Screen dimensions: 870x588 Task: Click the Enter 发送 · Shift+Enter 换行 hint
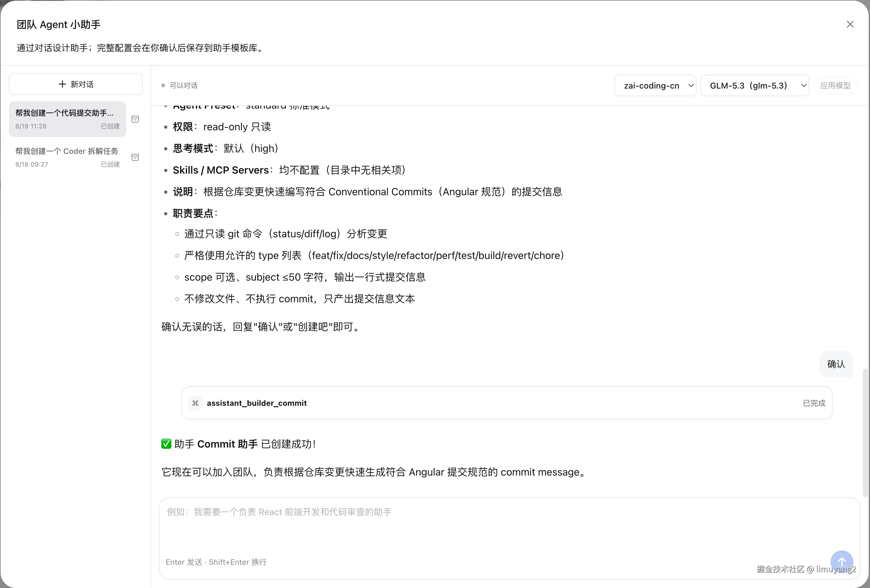[216, 562]
